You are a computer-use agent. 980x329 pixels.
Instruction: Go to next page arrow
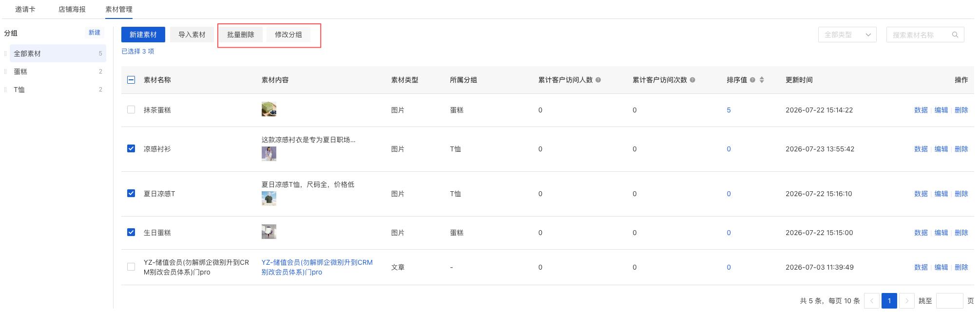[906, 301]
